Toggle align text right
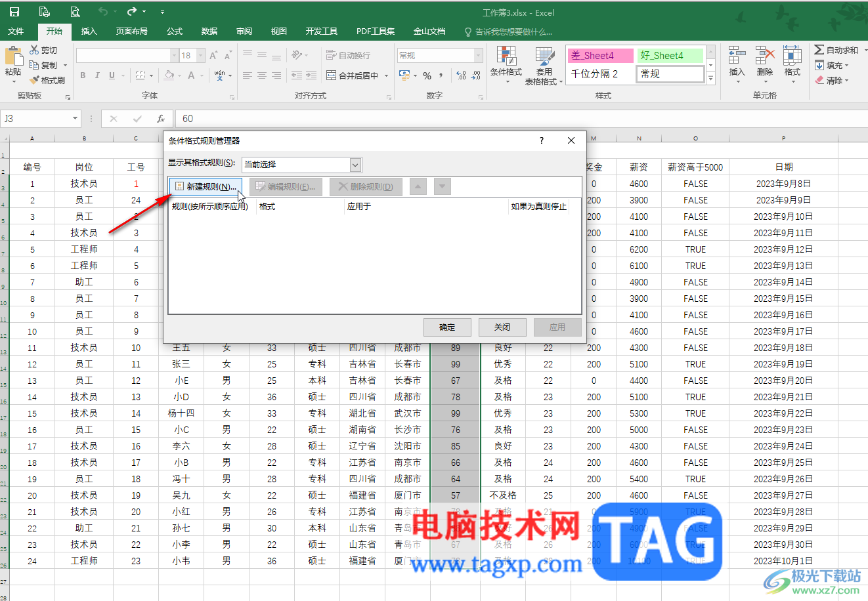Image resolution: width=868 pixels, height=601 pixels. coord(276,75)
